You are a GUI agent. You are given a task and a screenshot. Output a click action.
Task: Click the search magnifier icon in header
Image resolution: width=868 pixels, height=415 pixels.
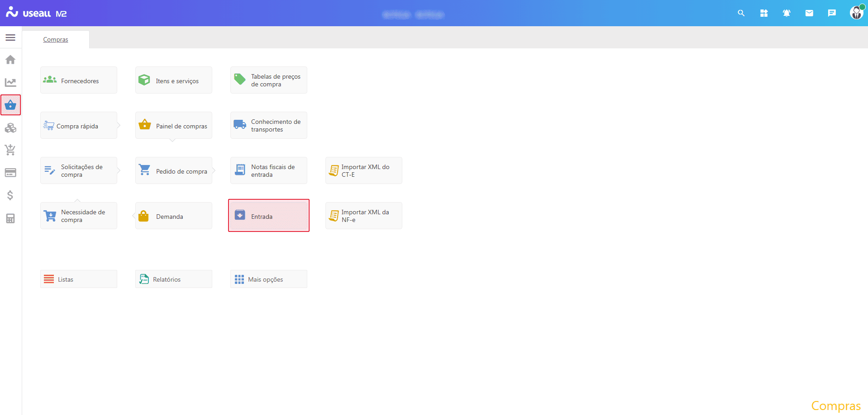(x=741, y=13)
